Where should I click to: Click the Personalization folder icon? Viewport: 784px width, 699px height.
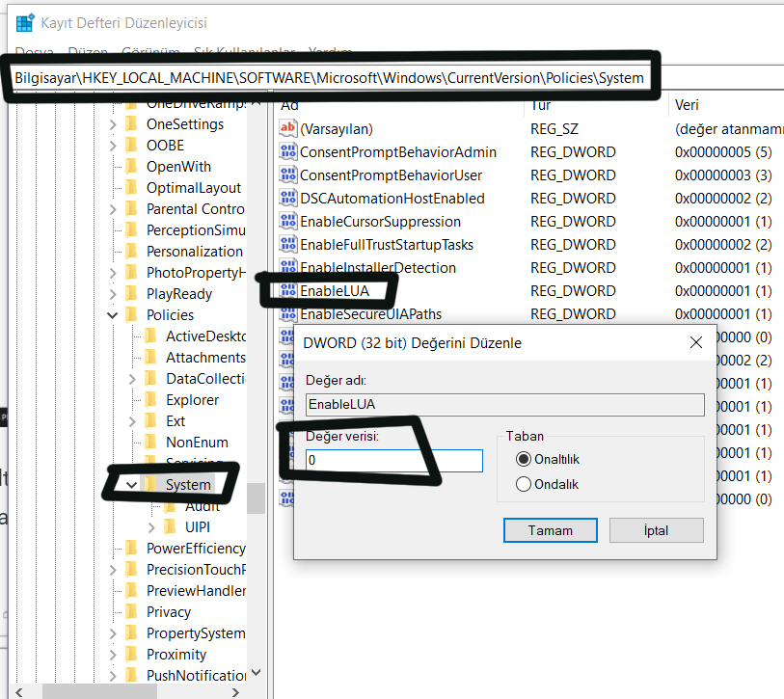coord(131,251)
